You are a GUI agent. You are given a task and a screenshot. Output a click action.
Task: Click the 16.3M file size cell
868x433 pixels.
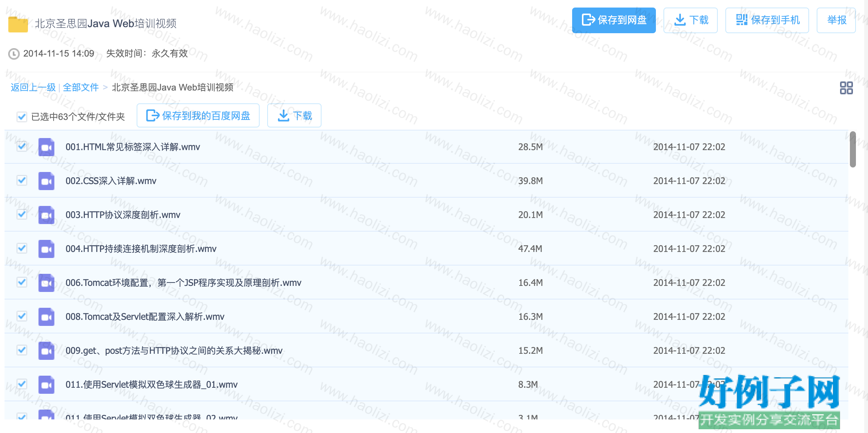531,317
